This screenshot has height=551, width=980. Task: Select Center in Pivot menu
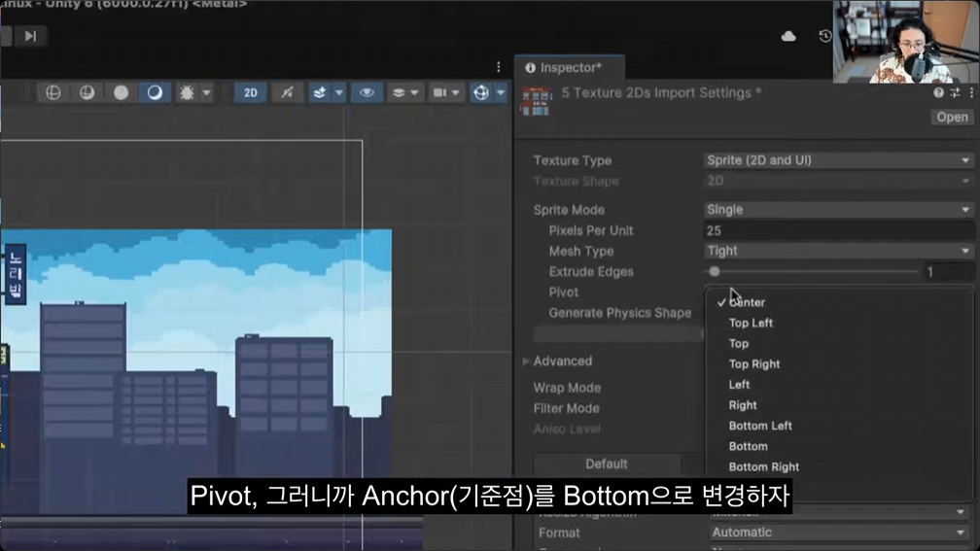[x=837, y=302]
